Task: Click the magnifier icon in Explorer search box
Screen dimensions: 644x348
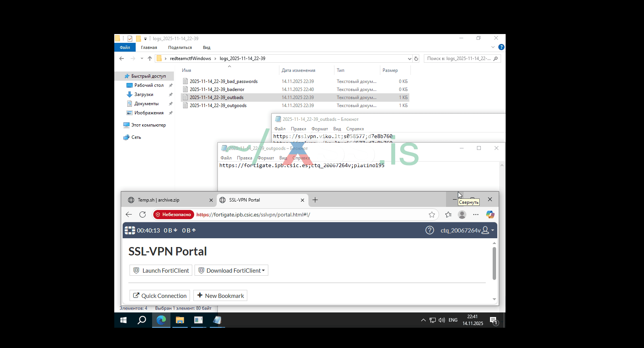Action: [496, 59]
